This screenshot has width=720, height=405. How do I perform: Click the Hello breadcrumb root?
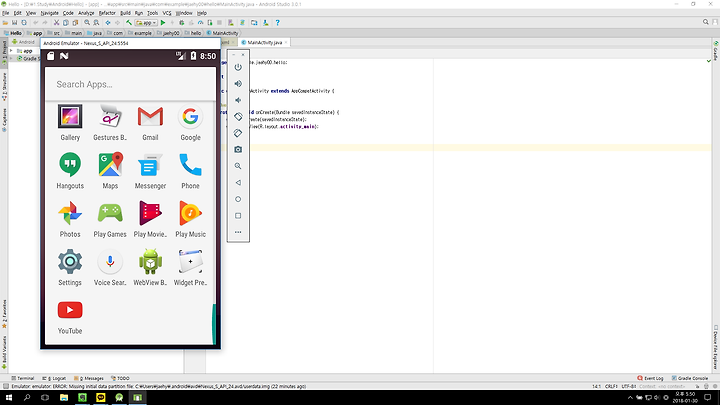tap(13, 33)
